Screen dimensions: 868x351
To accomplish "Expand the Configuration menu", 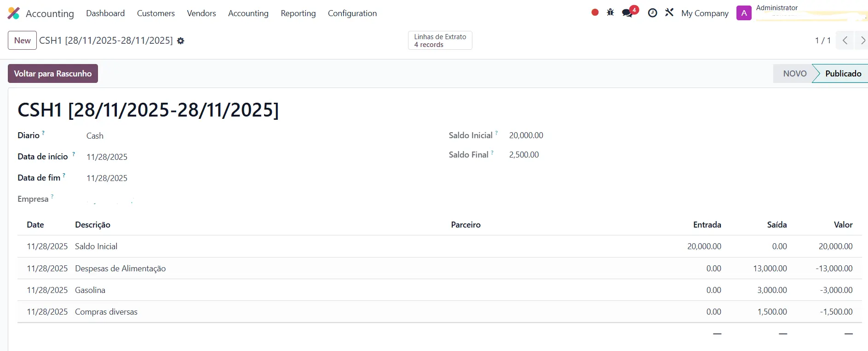I will tap(352, 13).
